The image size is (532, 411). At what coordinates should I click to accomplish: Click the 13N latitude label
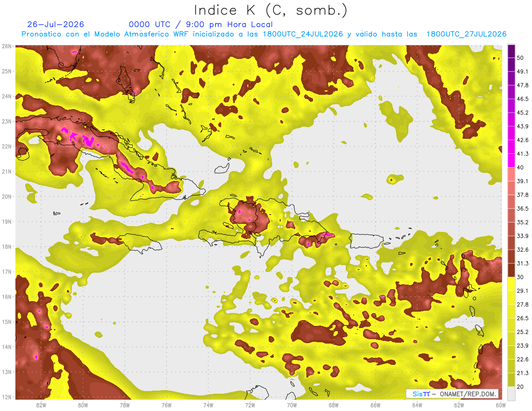coord(7,372)
